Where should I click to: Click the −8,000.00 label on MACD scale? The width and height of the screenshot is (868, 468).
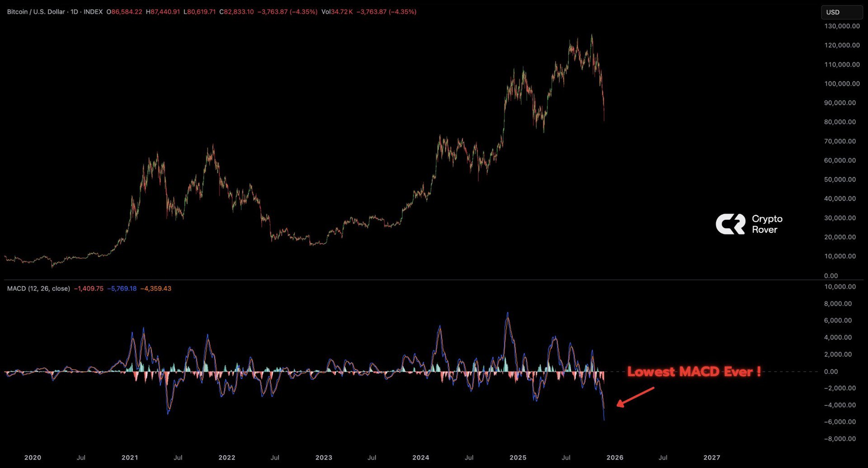[x=840, y=439]
